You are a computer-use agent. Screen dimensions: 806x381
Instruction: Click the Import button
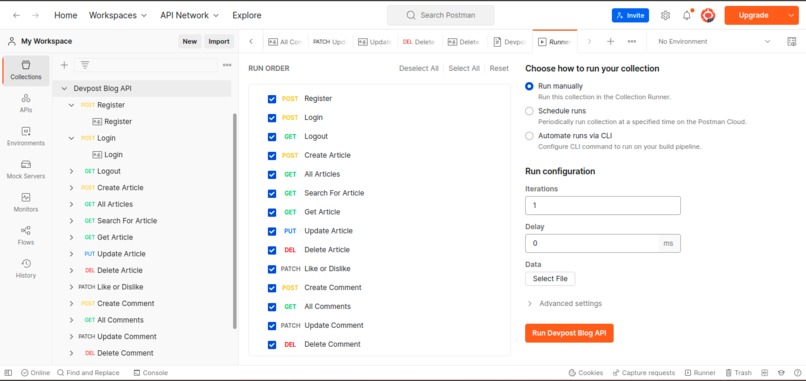point(219,42)
